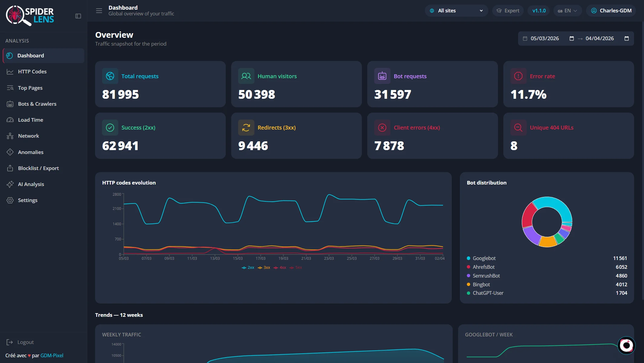Click the Anomalies diamond icon
Viewport: 644px width, 363px height.
tap(10, 152)
